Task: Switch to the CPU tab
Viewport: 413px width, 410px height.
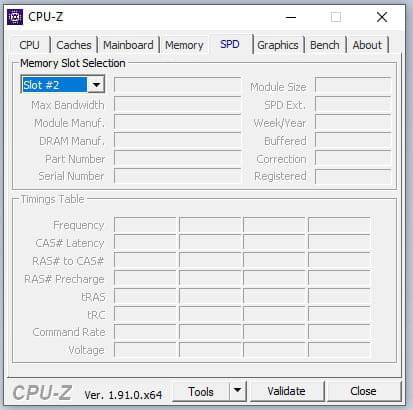Action: (29, 45)
